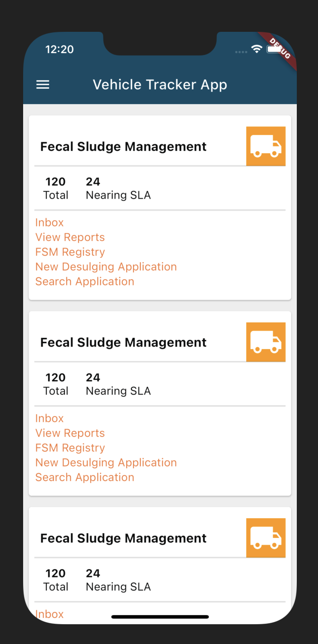Viewport: 318px width, 644px height.
Task: Open Inbox in the second card
Action: click(50, 418)
